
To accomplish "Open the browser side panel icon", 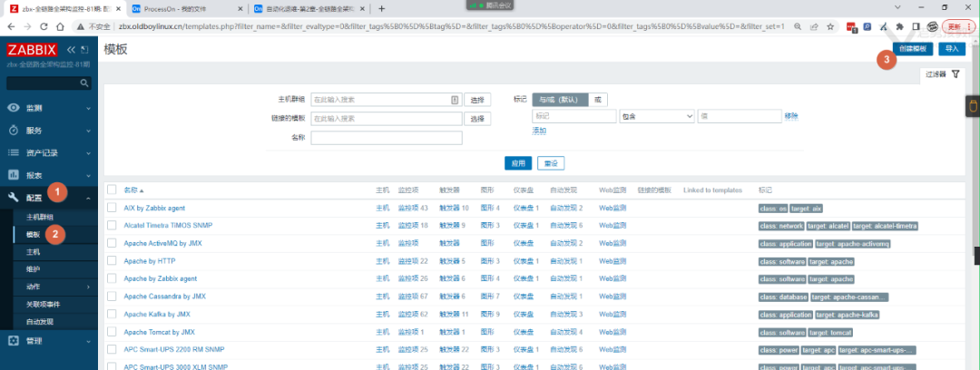I will pos(916,27).
